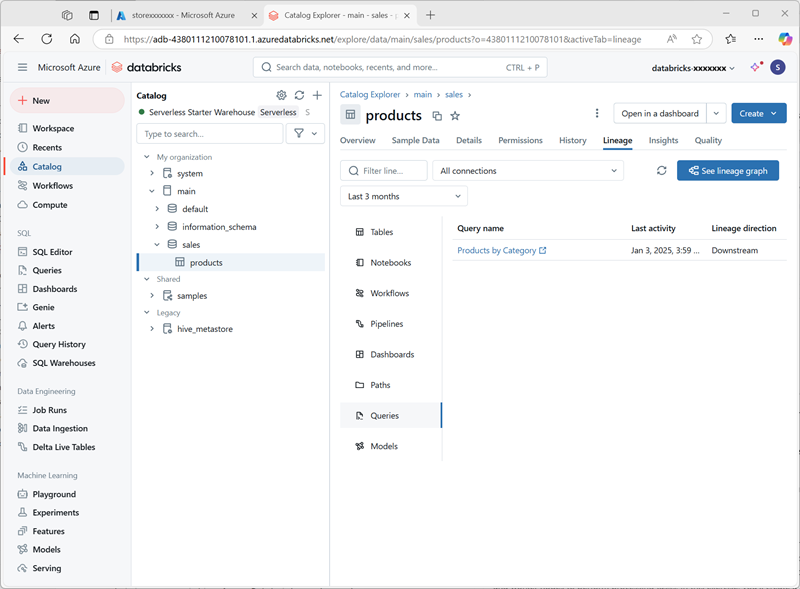Switch to the Permissions tab
The width and height of the screenshot is (800, 589).
[520, 140]
